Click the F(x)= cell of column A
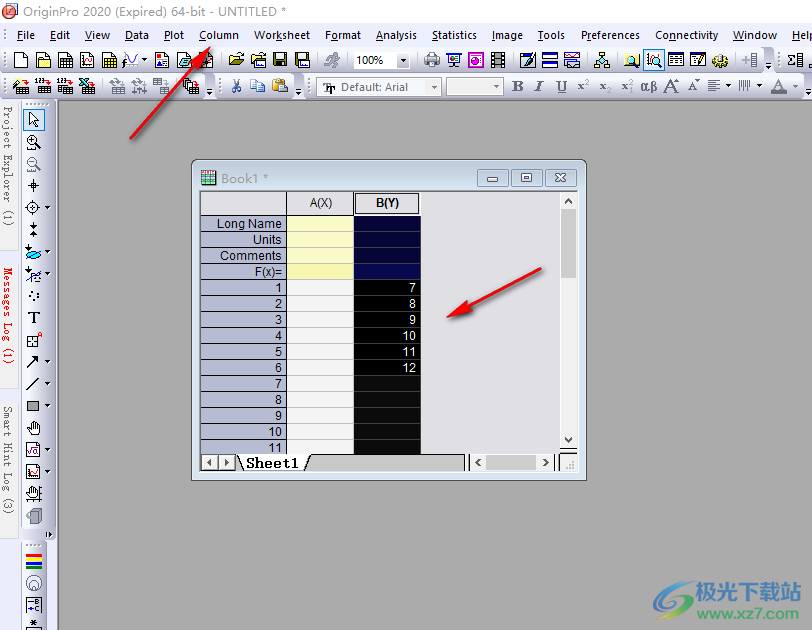 [x=320, y=272]
